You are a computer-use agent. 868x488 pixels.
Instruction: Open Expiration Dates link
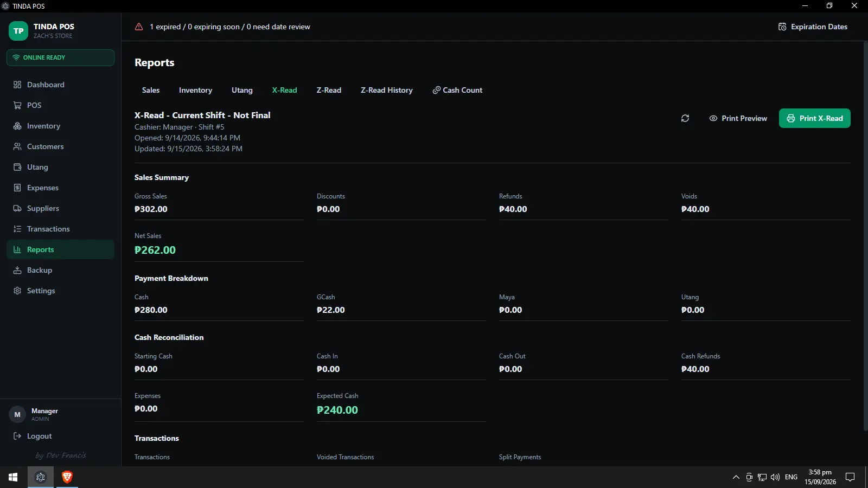click(813, 27)
